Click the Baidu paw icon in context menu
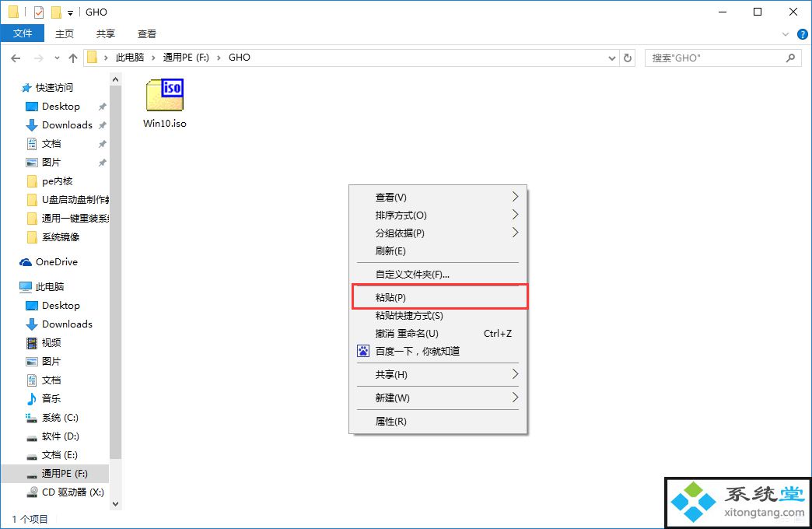The height and width of the screenshot is (529, 812). (363, 352)
